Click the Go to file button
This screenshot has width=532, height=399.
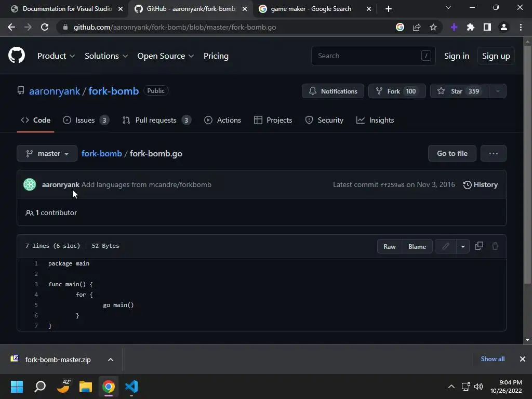click(453, 153)
